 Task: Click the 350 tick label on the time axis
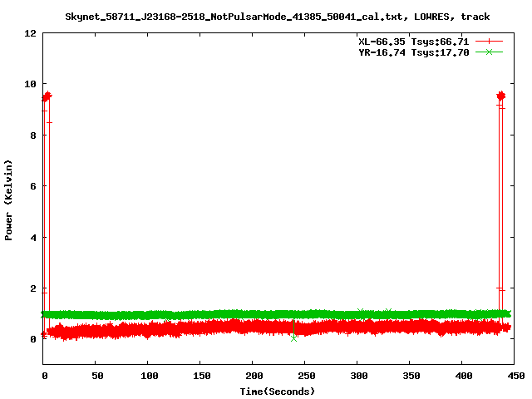(411, 376)
